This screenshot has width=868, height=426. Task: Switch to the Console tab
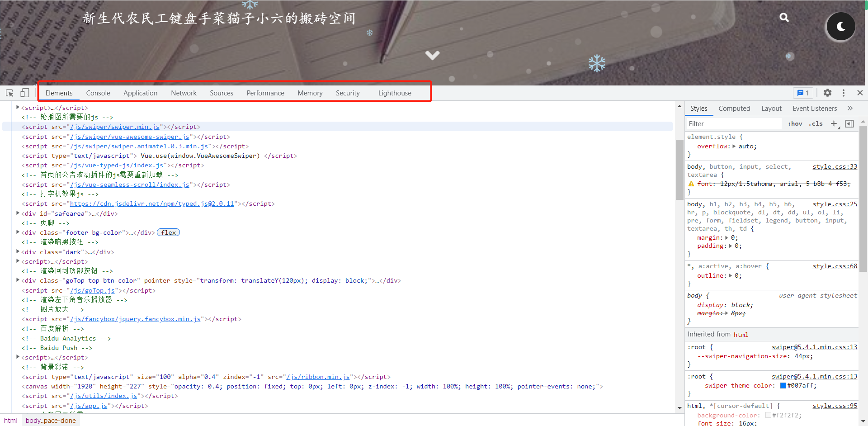coord(98,93)
